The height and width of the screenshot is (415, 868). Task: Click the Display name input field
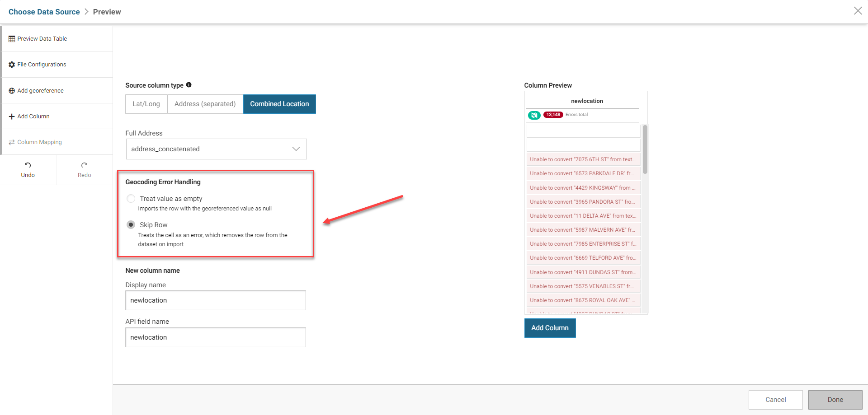pos(216,300)
